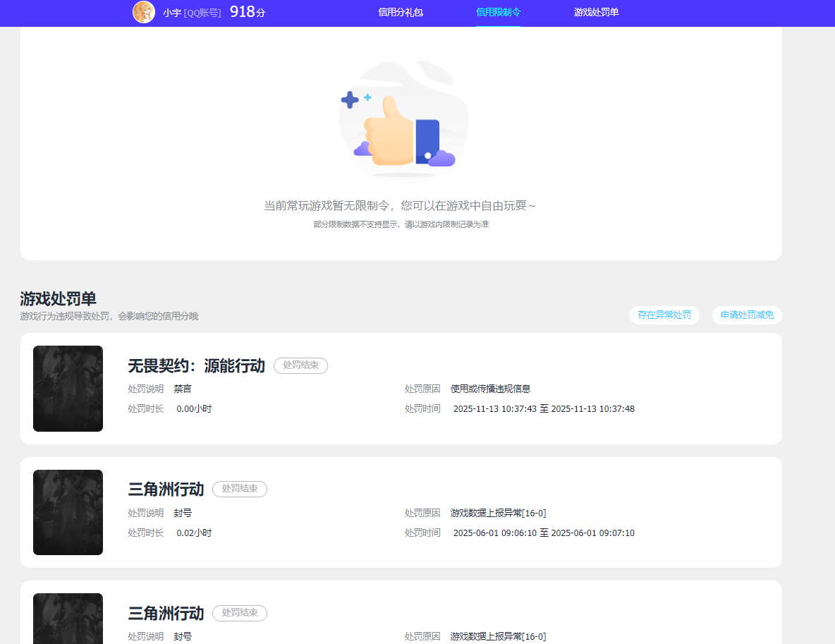This screenshot has height=644, width=835.
Task: Select the 0.00小时 duration value
Action: point(194,408)
